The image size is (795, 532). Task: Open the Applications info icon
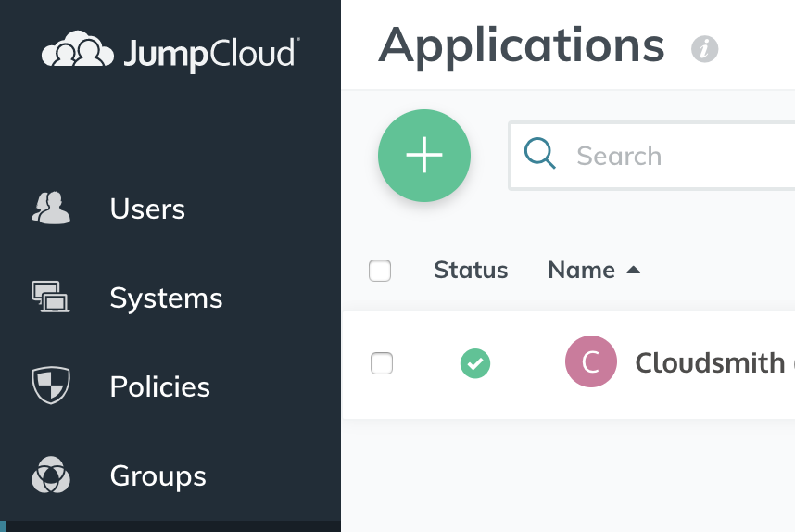(705, 49)
